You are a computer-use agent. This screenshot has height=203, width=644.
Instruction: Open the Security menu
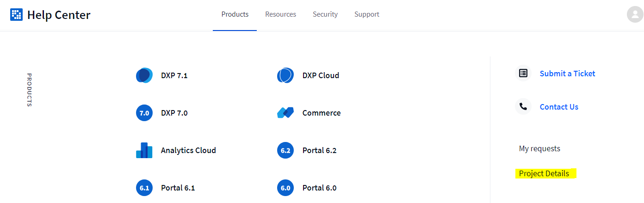coord(325,14)
